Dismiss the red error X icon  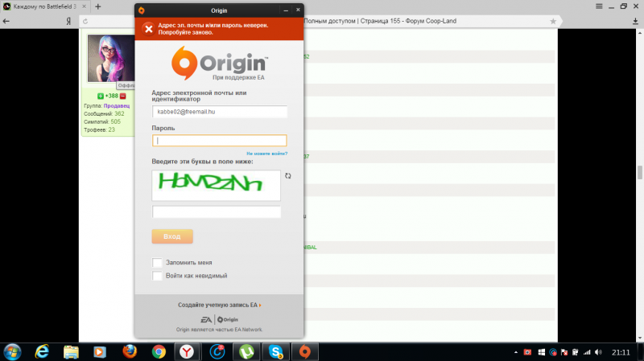click(x=149, y=29)
